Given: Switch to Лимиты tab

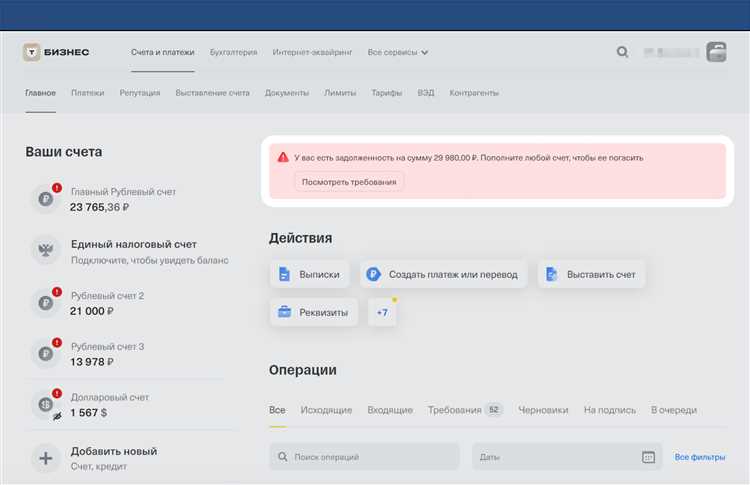Looking at the screenshot, I should click(x=340, y=93).
